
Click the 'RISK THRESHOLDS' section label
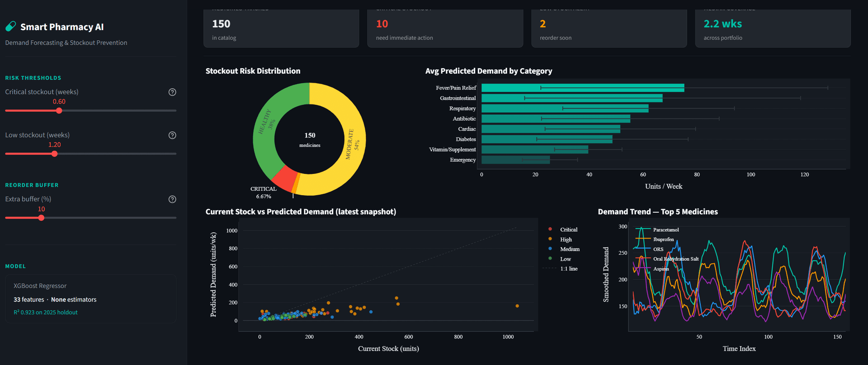point(33,78)
